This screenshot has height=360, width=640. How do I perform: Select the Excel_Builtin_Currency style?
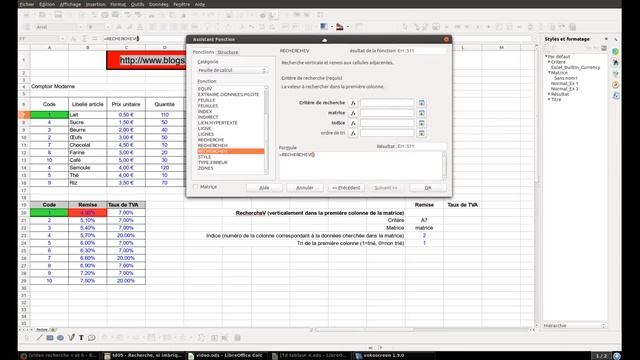[575, 67]
